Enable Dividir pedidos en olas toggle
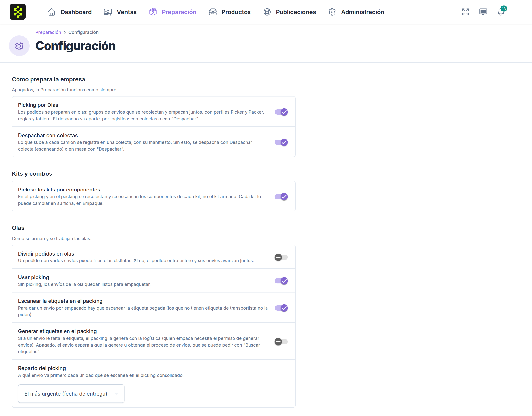The width and height of the screenshot is (532, 416). click(281, 257)
